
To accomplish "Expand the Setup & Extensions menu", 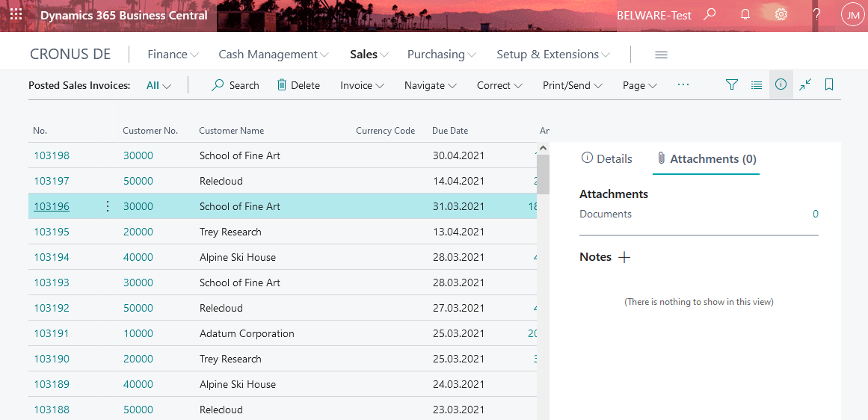I will [553, 55].
